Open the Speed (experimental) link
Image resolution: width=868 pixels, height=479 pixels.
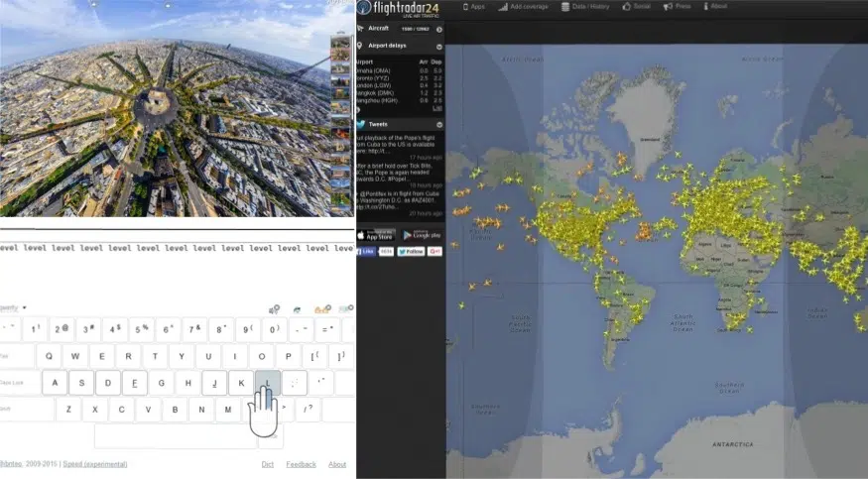(95, 464)
